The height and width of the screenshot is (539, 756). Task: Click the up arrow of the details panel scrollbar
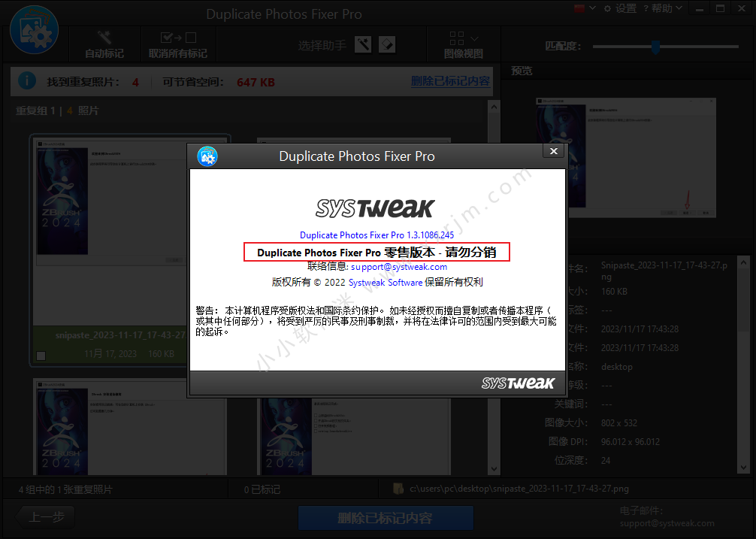[743, 263]
